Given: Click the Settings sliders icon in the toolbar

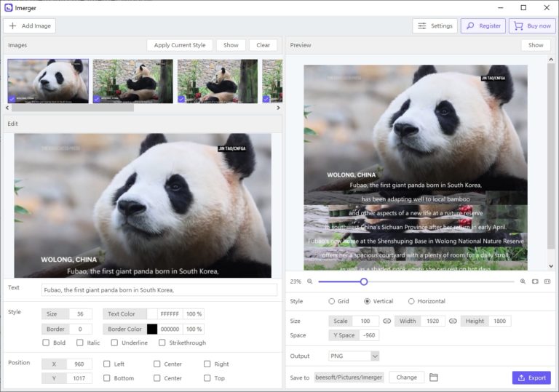Looking at the screenshot, I should tap(421, 26).
